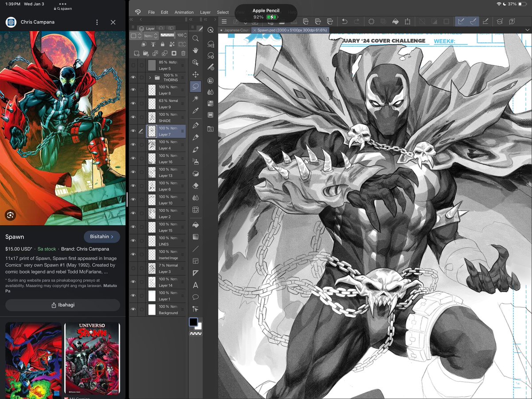
Task: Switch to the Japanese Cour canvas tab
Action: (x=235, y=30)
